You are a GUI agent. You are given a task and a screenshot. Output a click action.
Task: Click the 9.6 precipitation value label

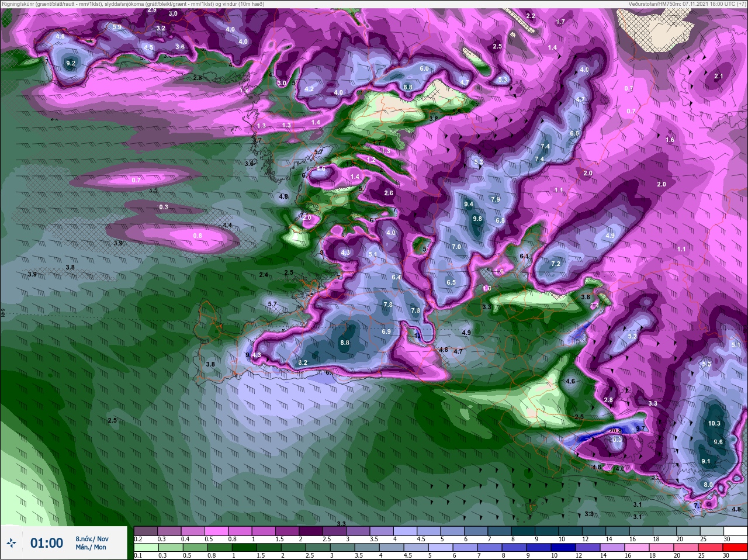(719, 442)
